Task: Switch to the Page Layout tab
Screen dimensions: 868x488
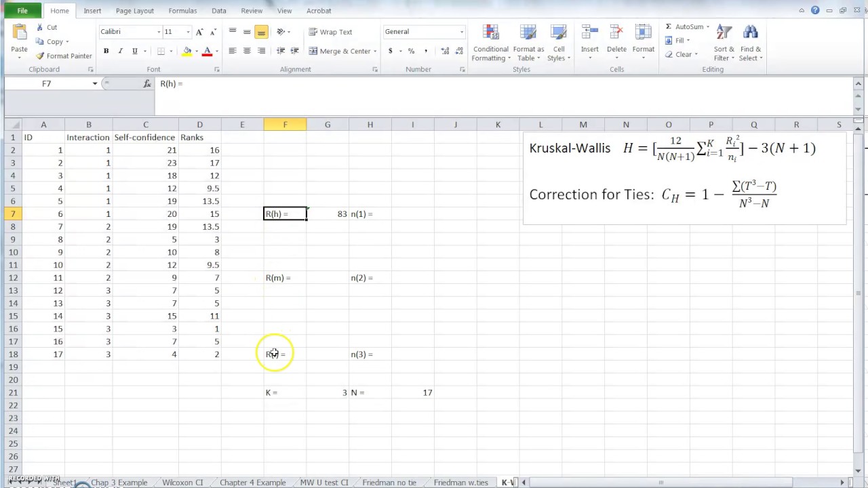Action: click(135, 11)
